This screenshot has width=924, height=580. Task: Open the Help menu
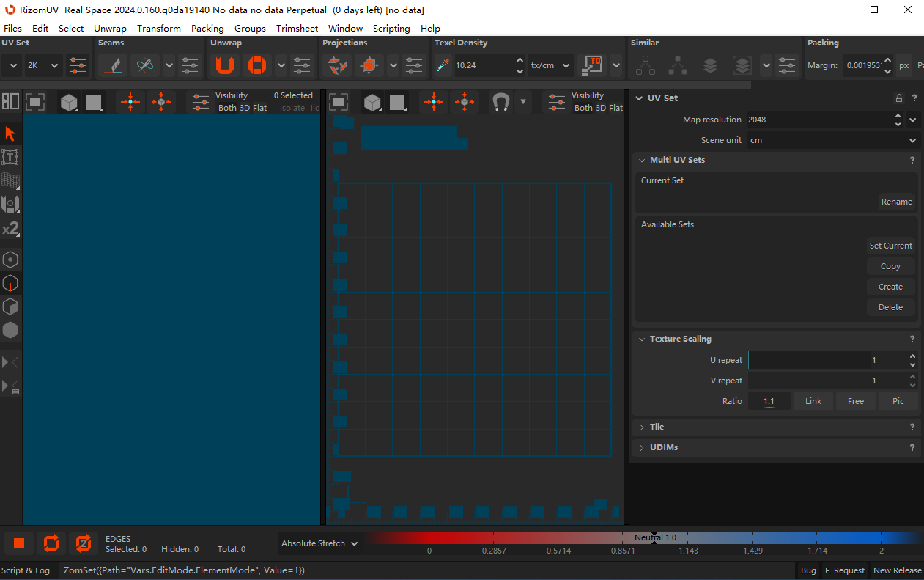point(430,28)
